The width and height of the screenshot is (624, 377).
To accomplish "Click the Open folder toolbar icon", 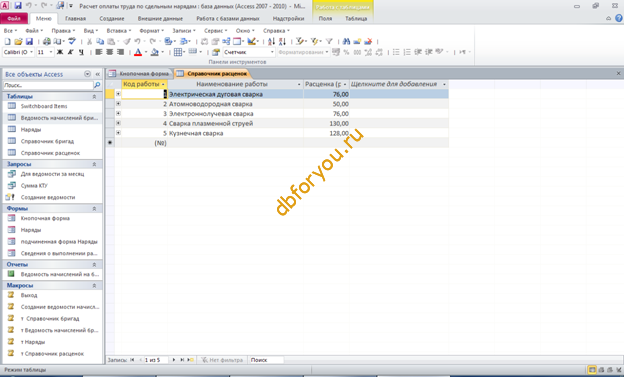I will pos(18,41).
